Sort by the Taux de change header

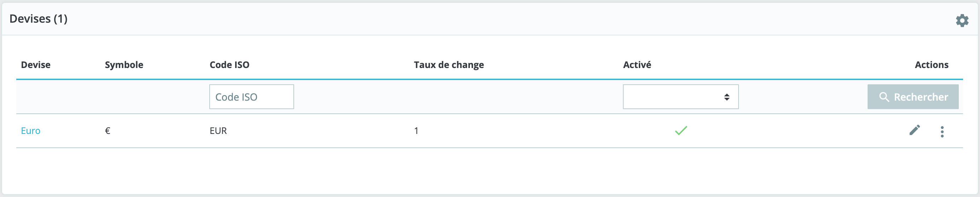(449, 65)
